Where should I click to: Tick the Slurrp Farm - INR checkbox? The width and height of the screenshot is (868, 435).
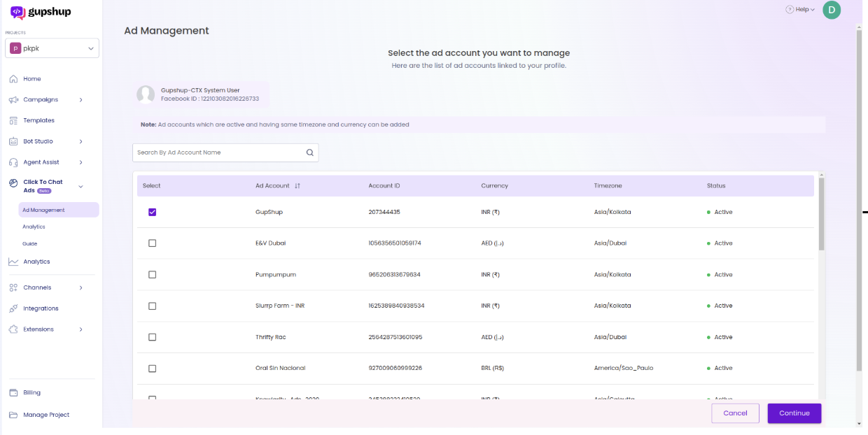152,306
